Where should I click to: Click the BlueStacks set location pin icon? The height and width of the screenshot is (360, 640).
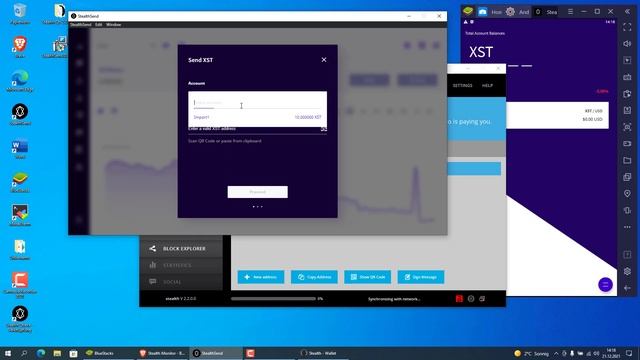point(627,193)
